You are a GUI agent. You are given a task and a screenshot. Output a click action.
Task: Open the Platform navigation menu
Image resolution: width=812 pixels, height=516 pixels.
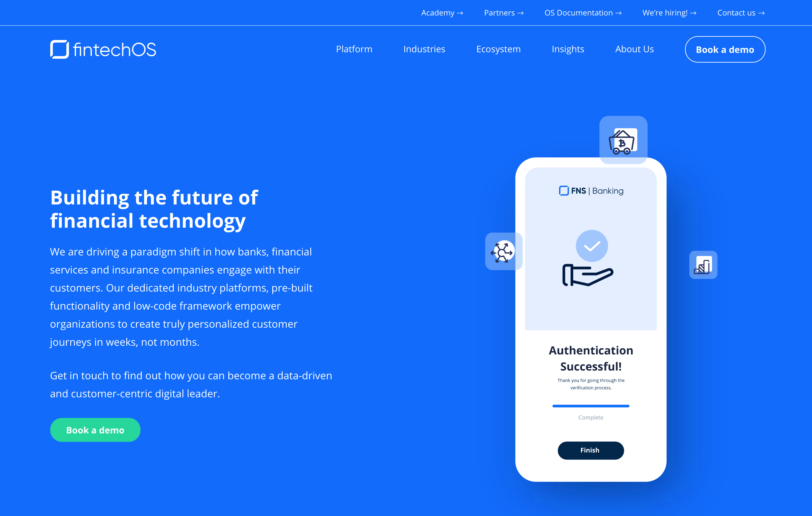click(354, 49)
